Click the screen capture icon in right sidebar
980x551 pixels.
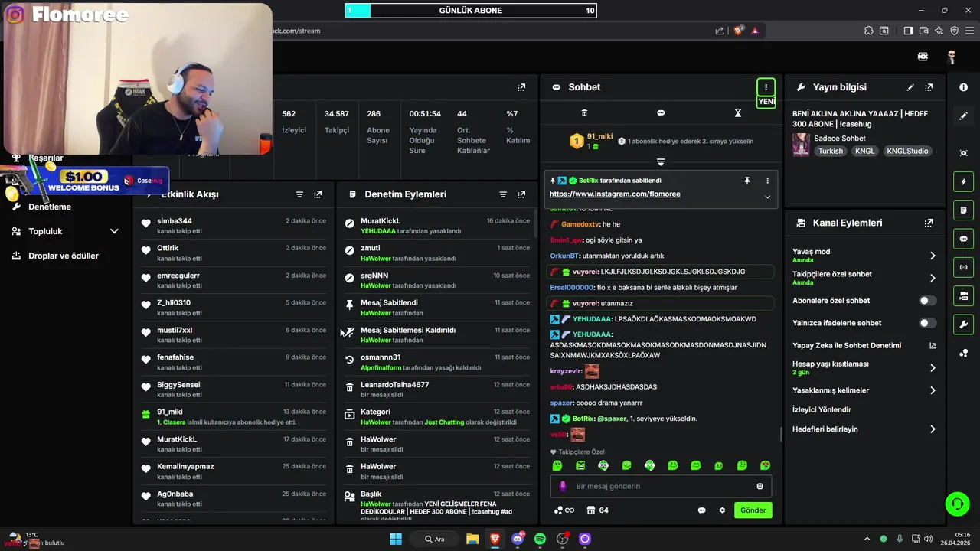(x=963, y=153)
